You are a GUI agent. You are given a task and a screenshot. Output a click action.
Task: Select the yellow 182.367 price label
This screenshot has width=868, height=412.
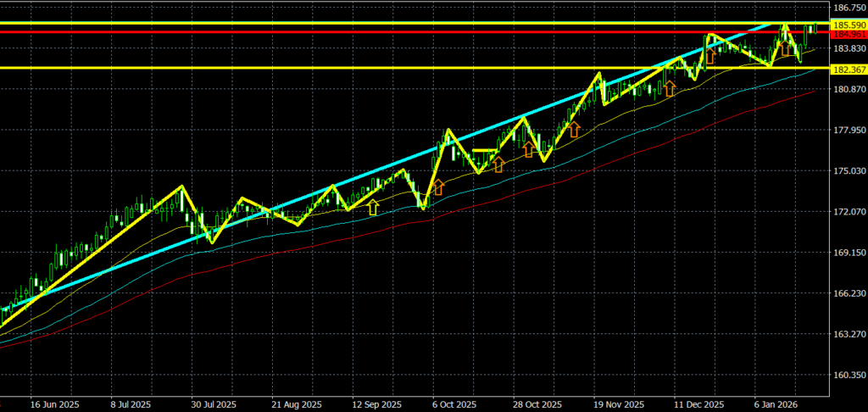pos(849,70)
